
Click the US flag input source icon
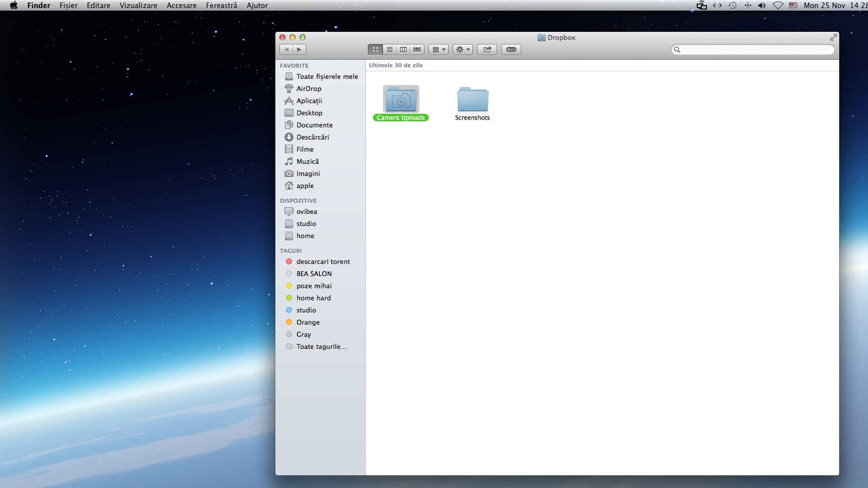tap(793, 6)
